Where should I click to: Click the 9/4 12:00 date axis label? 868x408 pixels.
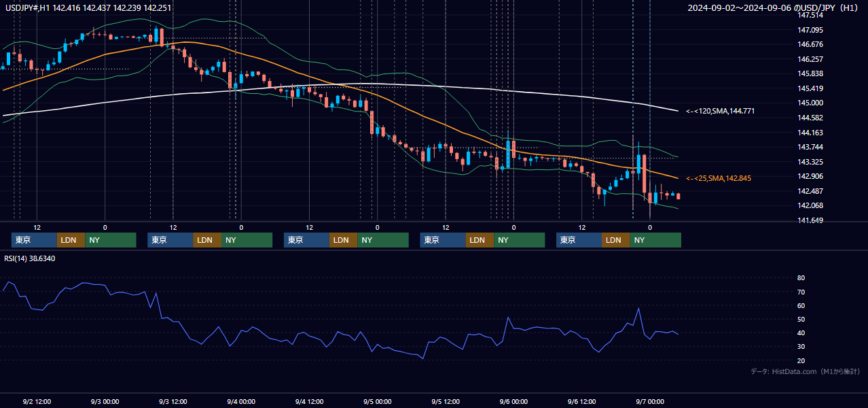click(309, 402)
